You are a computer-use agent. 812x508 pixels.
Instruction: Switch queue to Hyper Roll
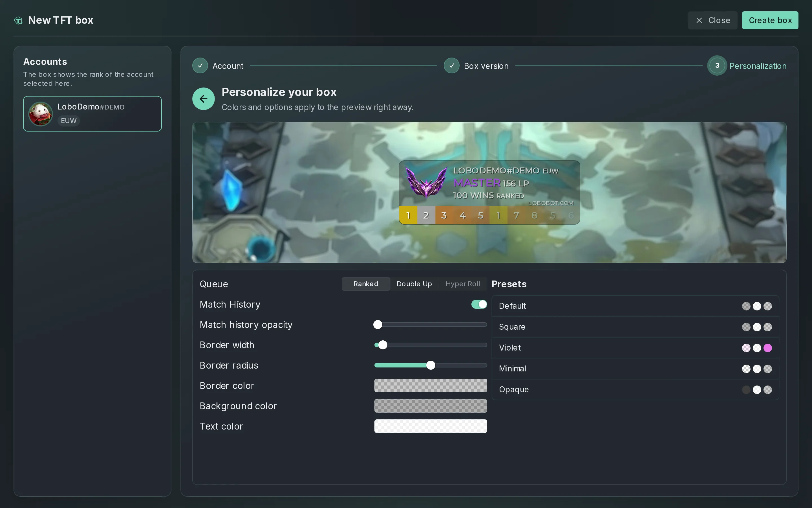(x=463, y=284)
